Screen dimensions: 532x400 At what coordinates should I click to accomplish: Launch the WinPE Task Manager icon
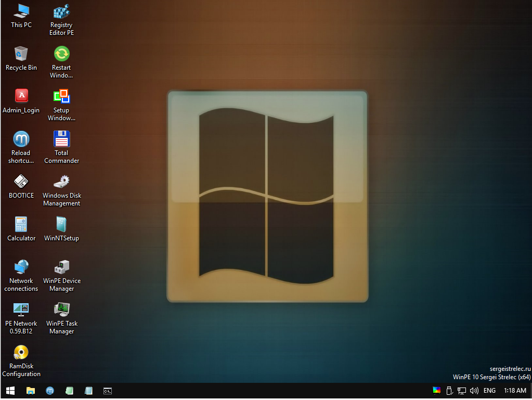tap(61, 309)
